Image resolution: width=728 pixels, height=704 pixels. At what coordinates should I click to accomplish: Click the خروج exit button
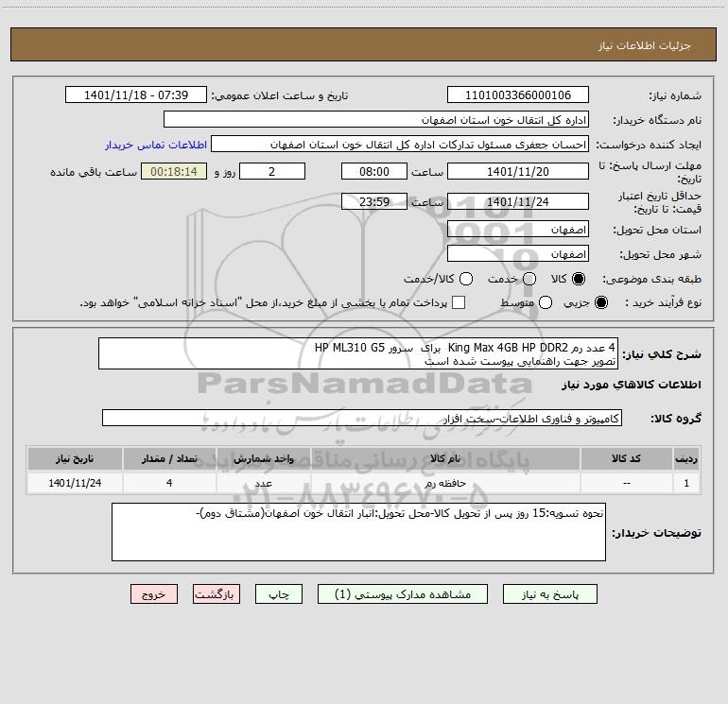click(154, 594)
